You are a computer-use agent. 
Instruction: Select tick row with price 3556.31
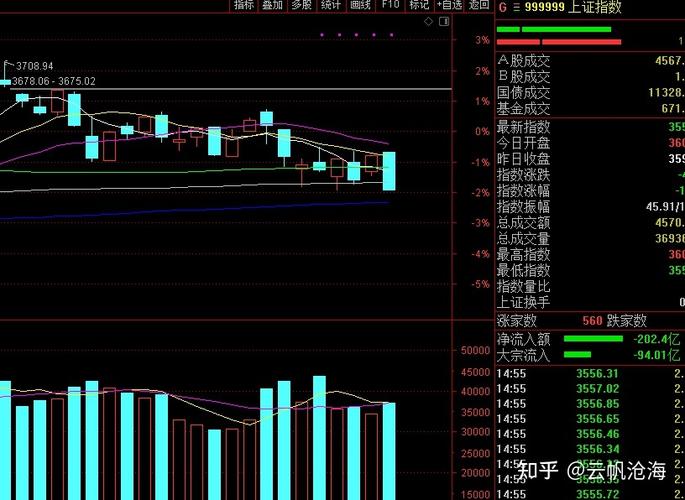click(x=591, y=373)
